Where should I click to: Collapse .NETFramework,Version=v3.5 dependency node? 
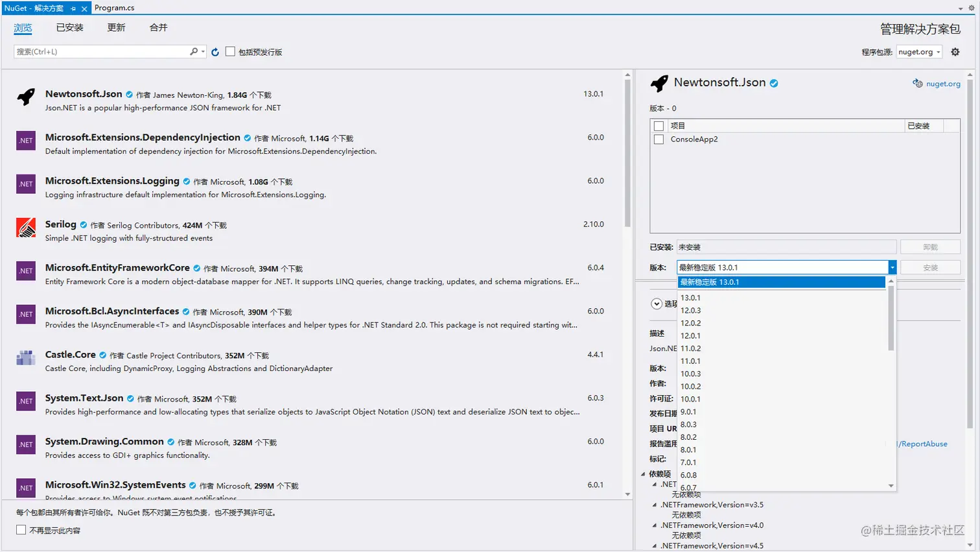(x=655, y=505)
